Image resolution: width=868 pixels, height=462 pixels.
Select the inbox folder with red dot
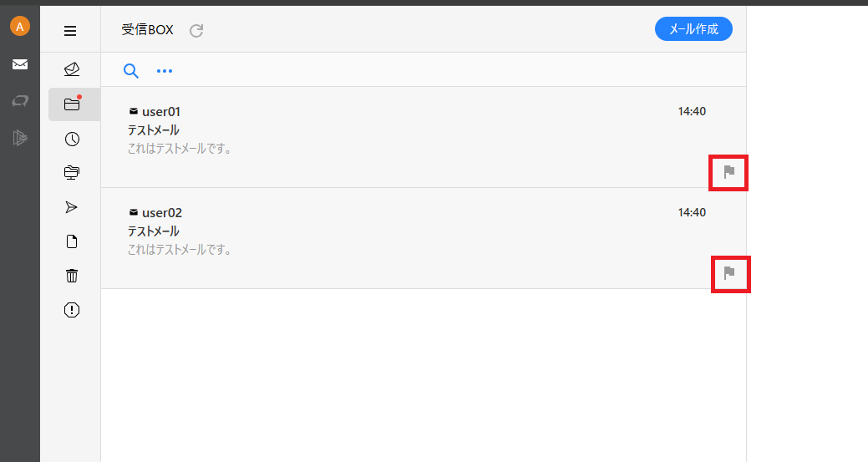click(73, 104)
